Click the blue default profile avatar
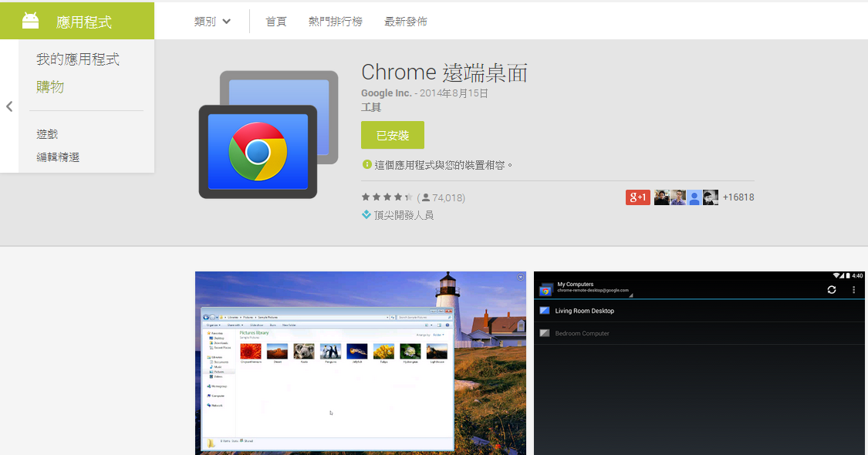 (x=694, y=197)
